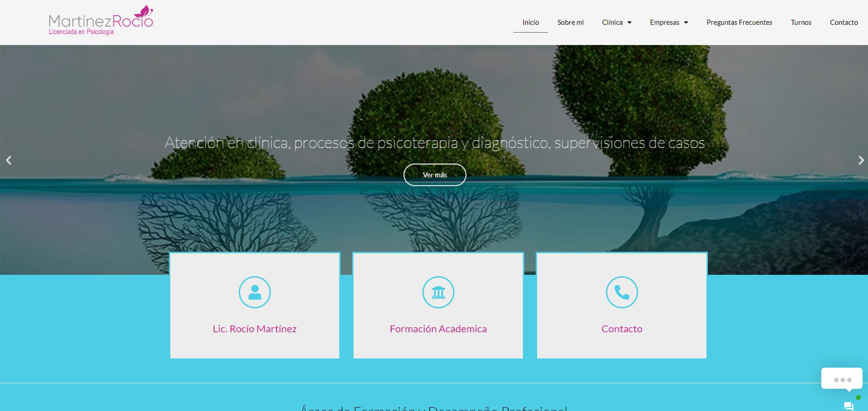Viewport: 868px width, 411px height.
Task: Click the person icon in first card
Action: tap(254, 292)
